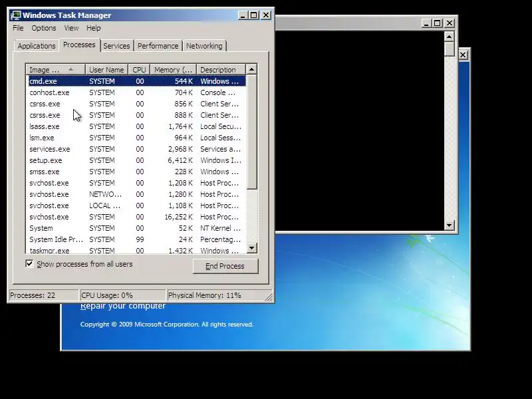
Task: Select the smss.exe process
Action: pyautogui.click(x=136, y=172)
